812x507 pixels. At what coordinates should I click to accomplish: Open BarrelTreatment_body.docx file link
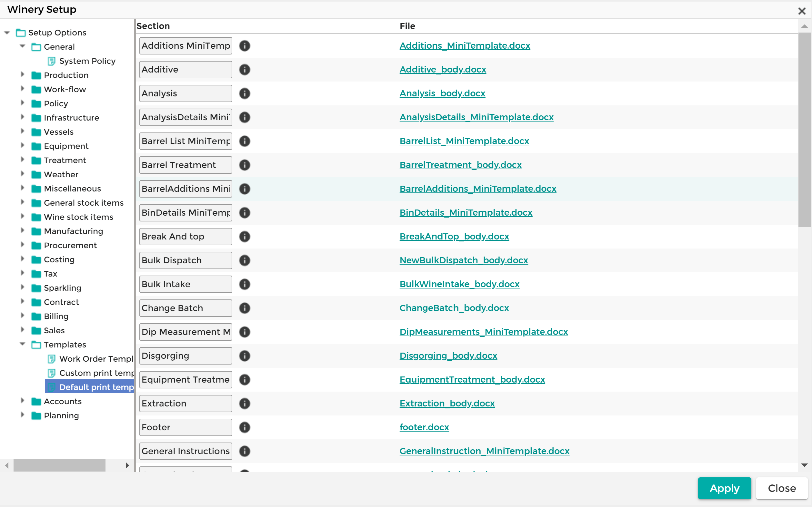coord(460,165)
